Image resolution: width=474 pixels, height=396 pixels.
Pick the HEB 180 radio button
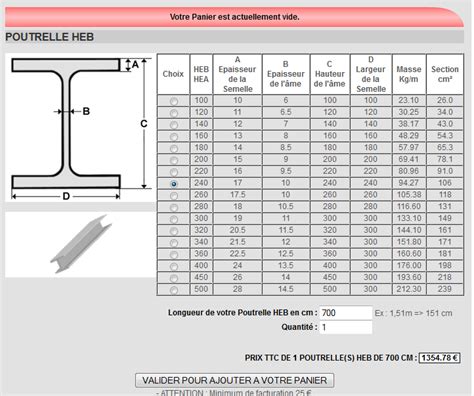[x=174, y=148]
